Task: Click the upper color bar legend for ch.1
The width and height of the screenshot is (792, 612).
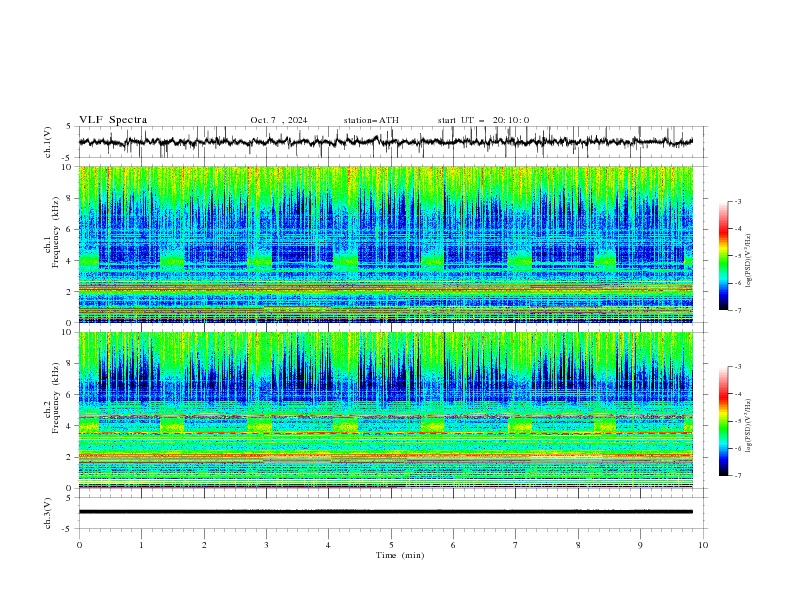Action: (723, 256)
